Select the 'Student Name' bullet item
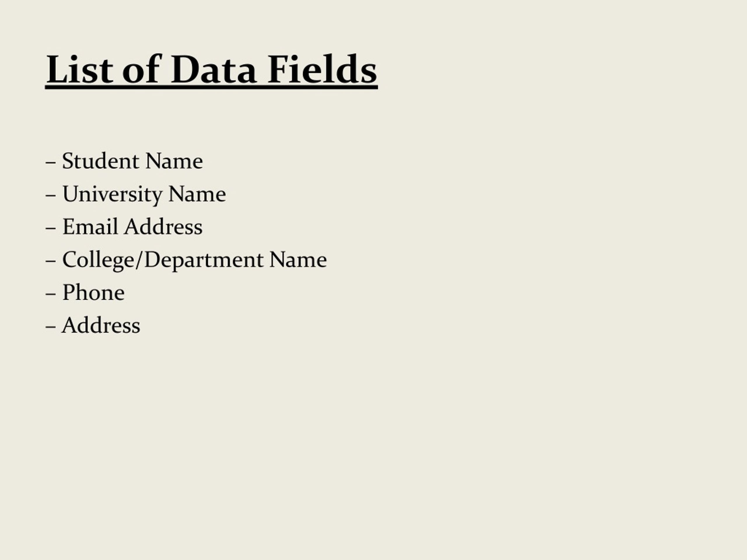The height and width of the screenshot is (560, 747). (124, 161)
